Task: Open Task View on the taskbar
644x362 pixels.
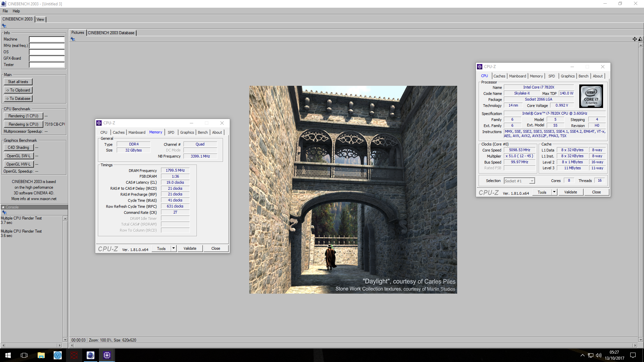Action: tap(24, 355)
